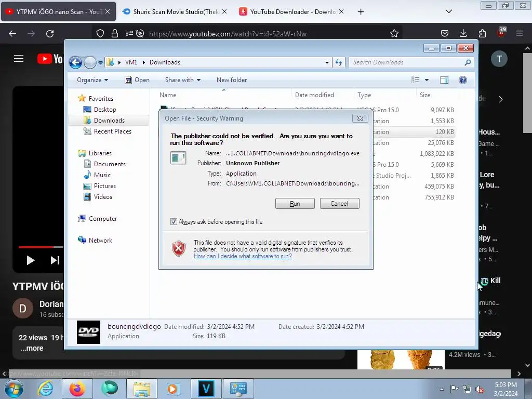Select Favorites in navigation pane
532x399 pixels.
point(96,98)
